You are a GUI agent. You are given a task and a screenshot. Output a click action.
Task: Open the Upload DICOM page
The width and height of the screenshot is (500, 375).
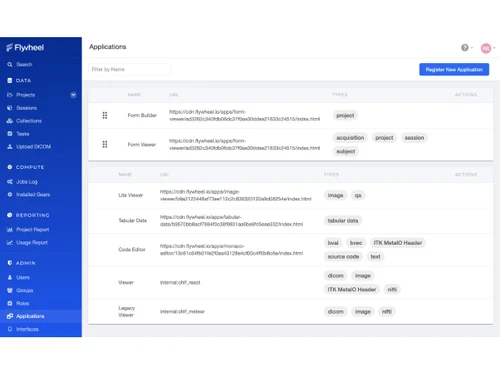click(x=34, y=147)
